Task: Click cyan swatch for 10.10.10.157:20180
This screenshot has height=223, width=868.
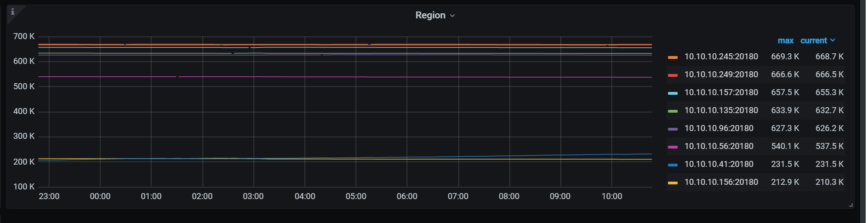Action: (x=673, y=93)
